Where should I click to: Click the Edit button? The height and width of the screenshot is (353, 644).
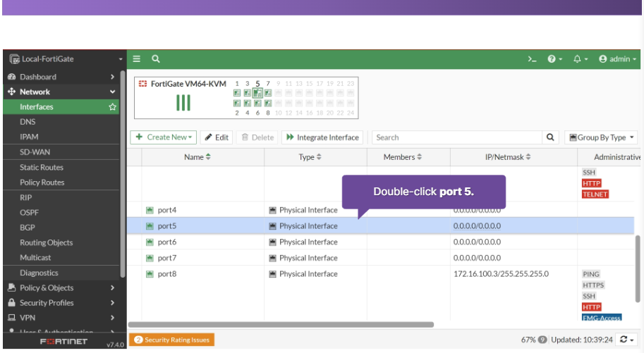[x=217, y=137]
